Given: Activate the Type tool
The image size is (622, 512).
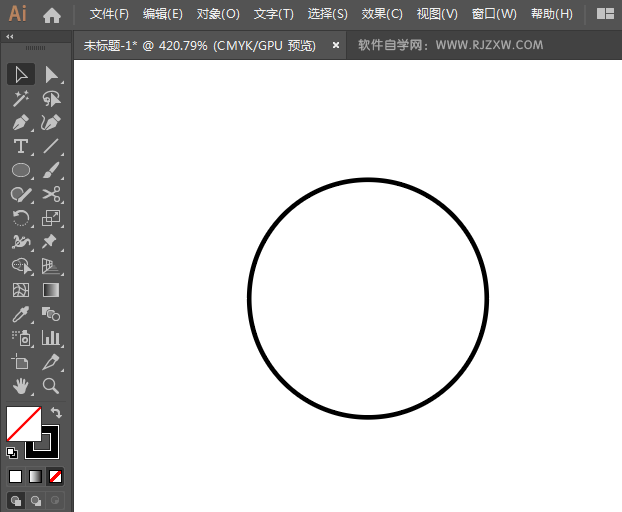Looking at the screenshot, I should click(21, 146).
